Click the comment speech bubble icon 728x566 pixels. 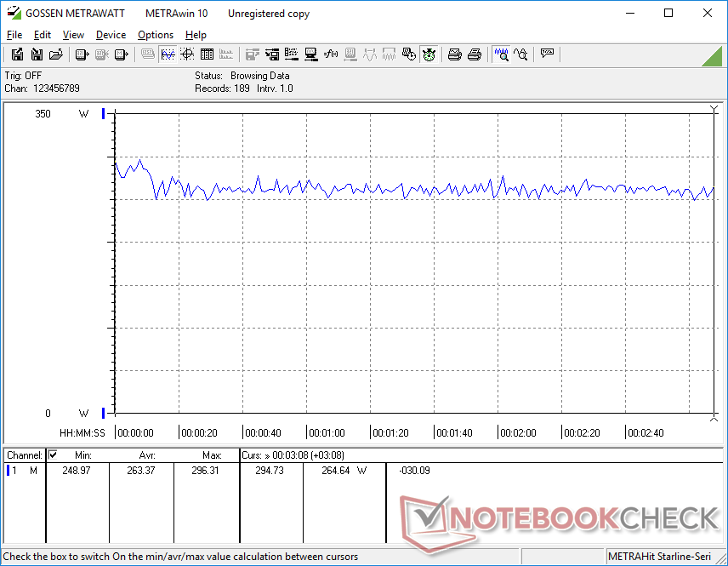[x=547, y=54]
